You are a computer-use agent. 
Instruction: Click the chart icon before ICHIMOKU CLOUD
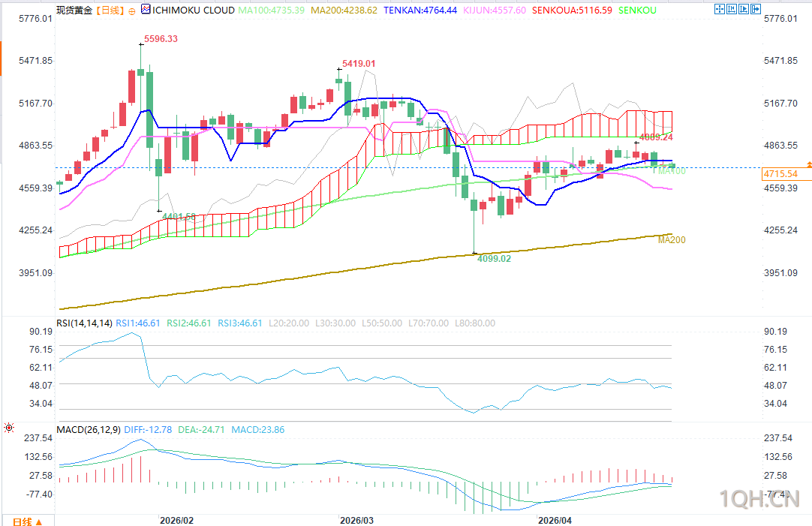[x=146, y=9]
